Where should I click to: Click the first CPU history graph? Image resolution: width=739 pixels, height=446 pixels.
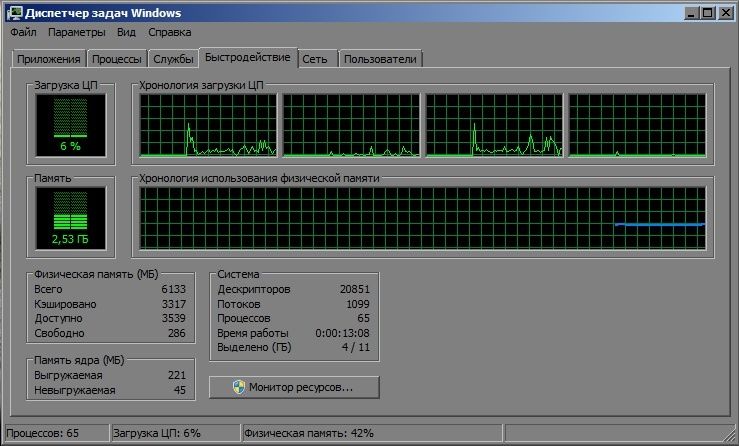(x=208, y=125)
